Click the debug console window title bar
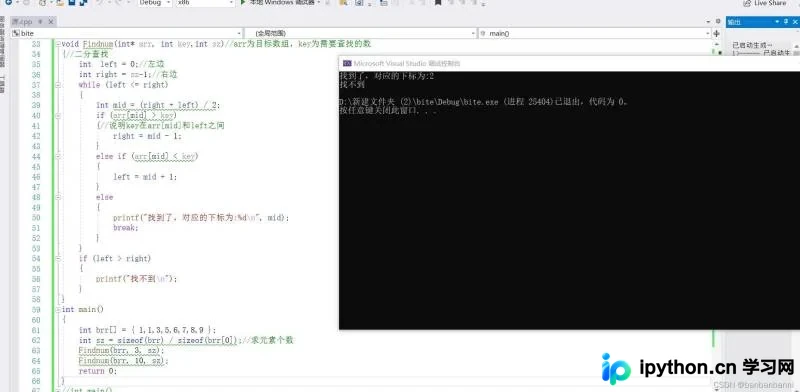800x392 pixels. pyautogui.click(x=569, y=63)
